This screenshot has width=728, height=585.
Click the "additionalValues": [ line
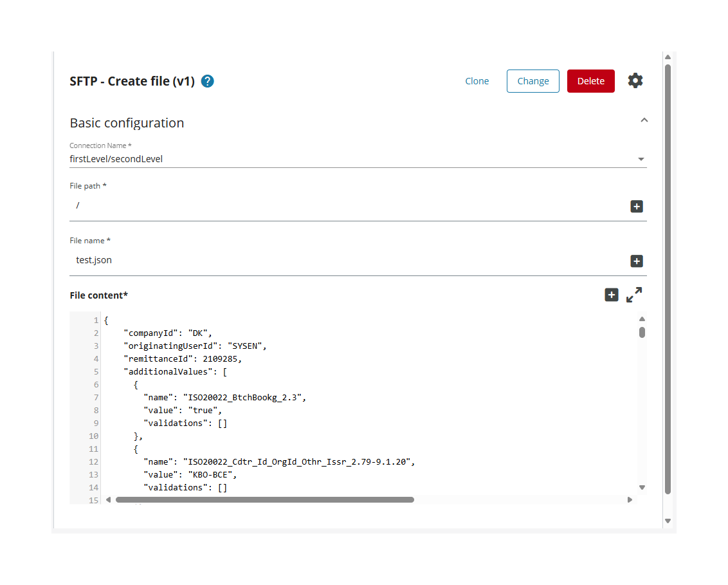click(176, 372)
